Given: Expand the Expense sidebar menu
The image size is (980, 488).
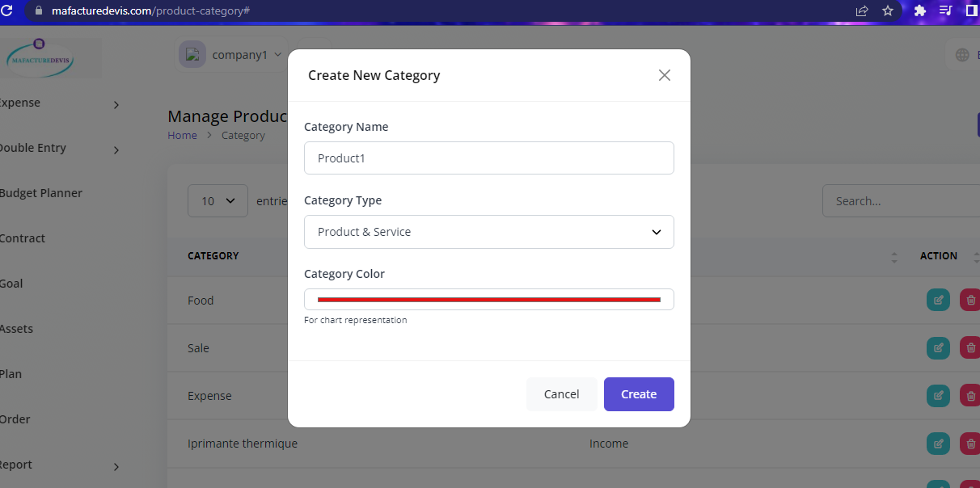Looking at the screenshot, I should coord(61,103).
